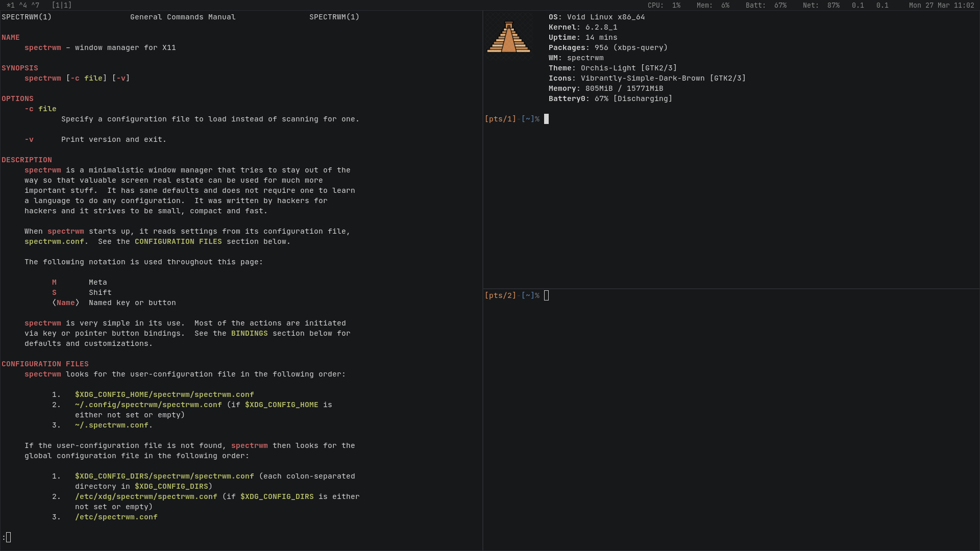Click the OS: Void Linux line
The image size is (980, 551).
[597, 17]
